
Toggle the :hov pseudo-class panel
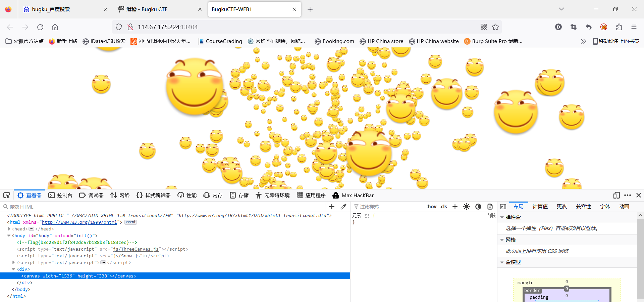click(x=431, y=207)
